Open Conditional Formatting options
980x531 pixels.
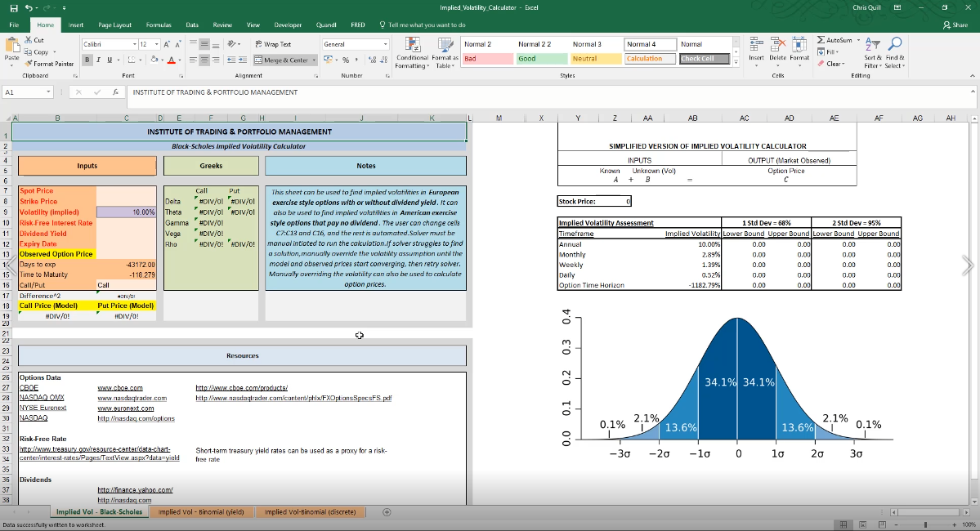(x=412, y=51)
